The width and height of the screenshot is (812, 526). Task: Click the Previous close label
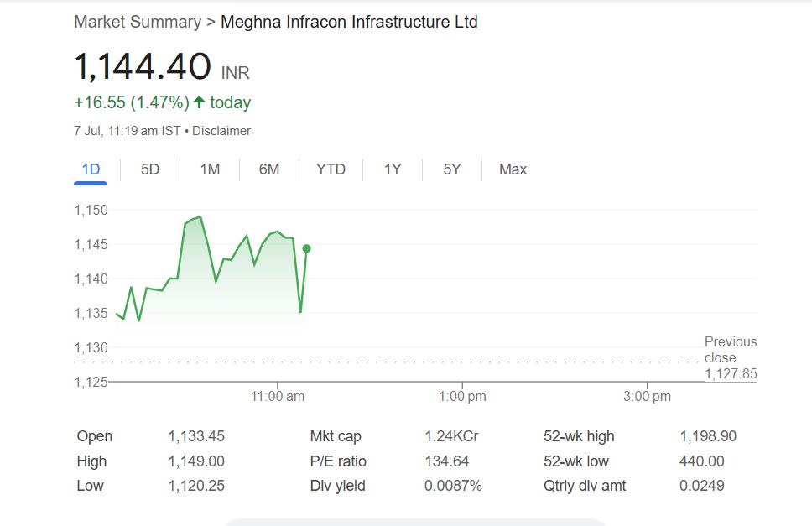(730, 350)
